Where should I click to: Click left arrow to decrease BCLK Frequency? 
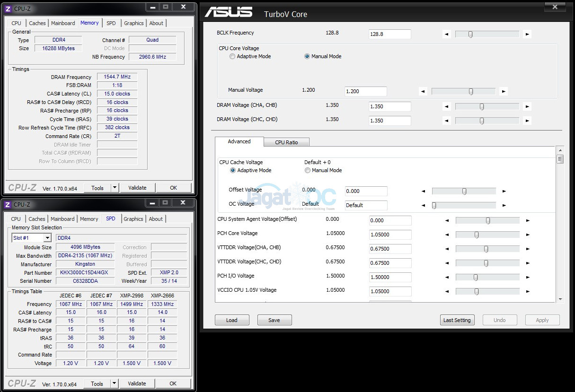click(x=446, y=34)
